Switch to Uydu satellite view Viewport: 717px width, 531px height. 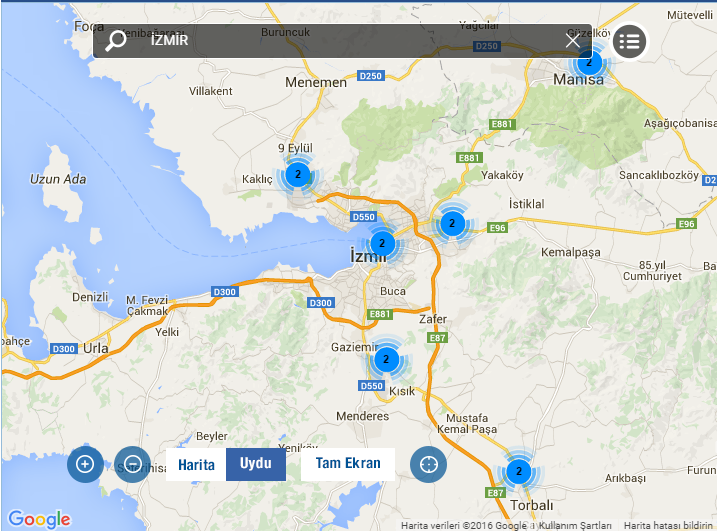[256, 464]
